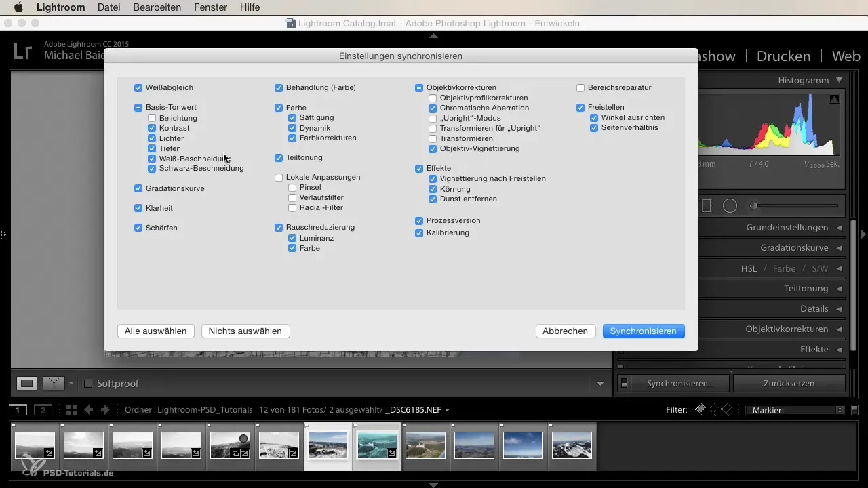Check the Objektivprofilkorrekturen option
The image size is (868, 488).
click(x=433, y=98)
